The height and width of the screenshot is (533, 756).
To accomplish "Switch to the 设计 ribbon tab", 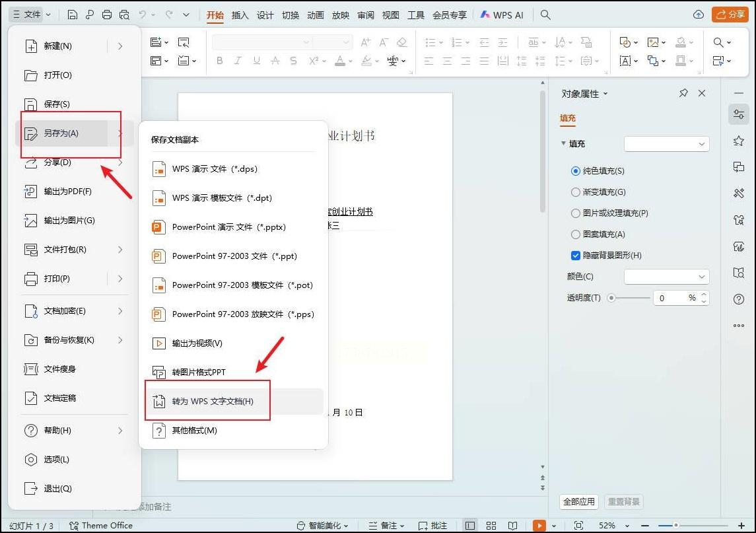I will (x=265, y=15).
